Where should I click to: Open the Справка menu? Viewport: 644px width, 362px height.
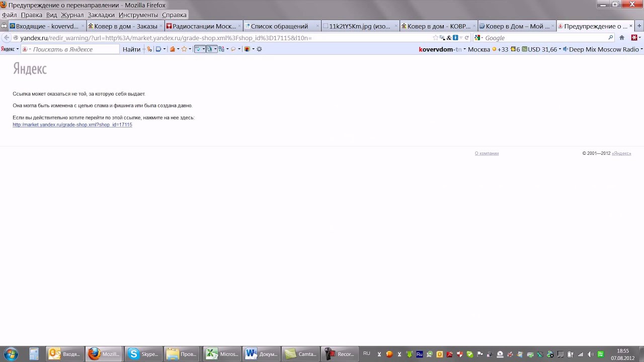pyautogui.click(x=174, y=15)
